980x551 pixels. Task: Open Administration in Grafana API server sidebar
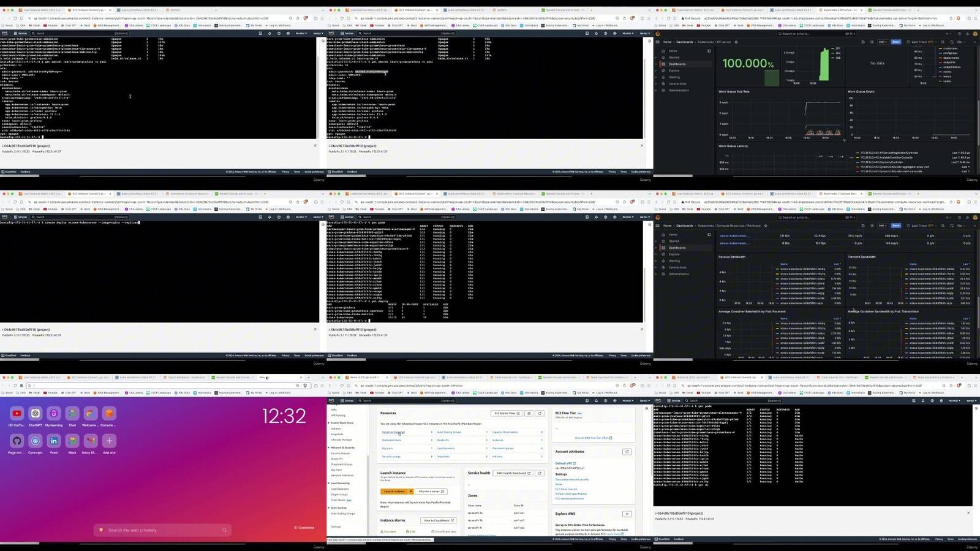pyautogui.click(x=679, y=90)
